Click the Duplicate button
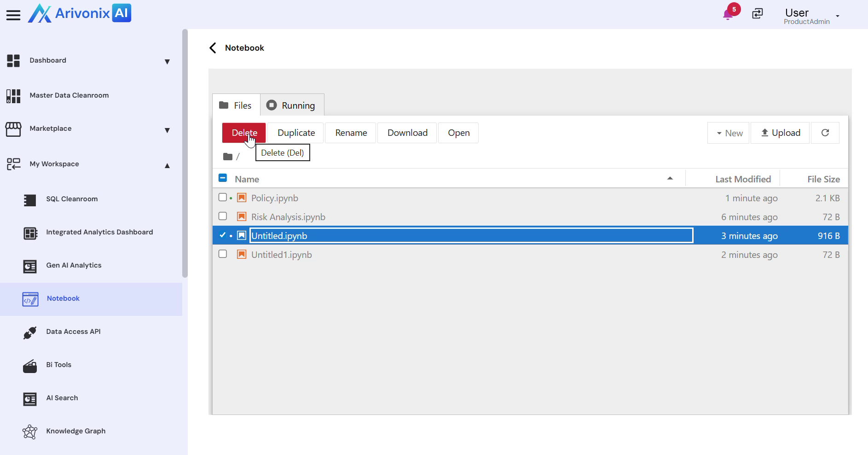This screenshot has height=455, width=868. [296, 133]
